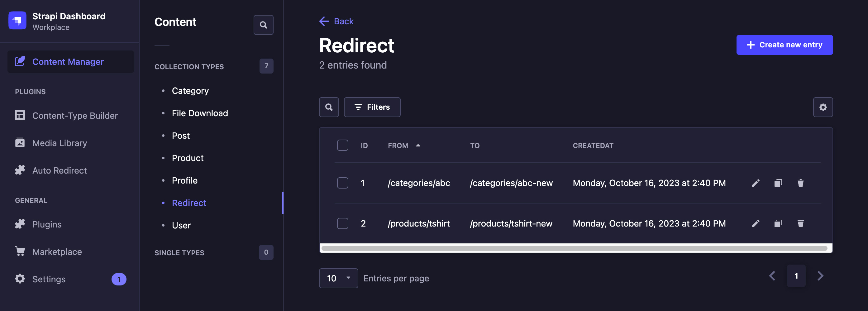Duplicate the /products/tshirt entry
This screenshot has height=311, width=868.
coord(778,223)
